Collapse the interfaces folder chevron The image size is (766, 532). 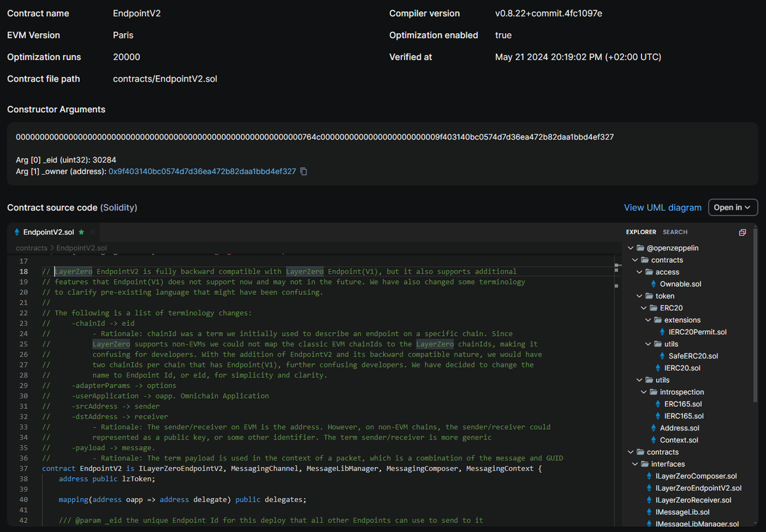coord(636,464)
